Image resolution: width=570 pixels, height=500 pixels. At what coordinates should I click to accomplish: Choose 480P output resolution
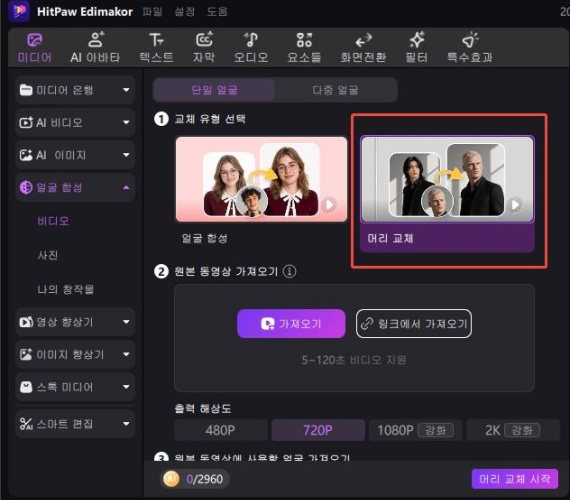221,430
